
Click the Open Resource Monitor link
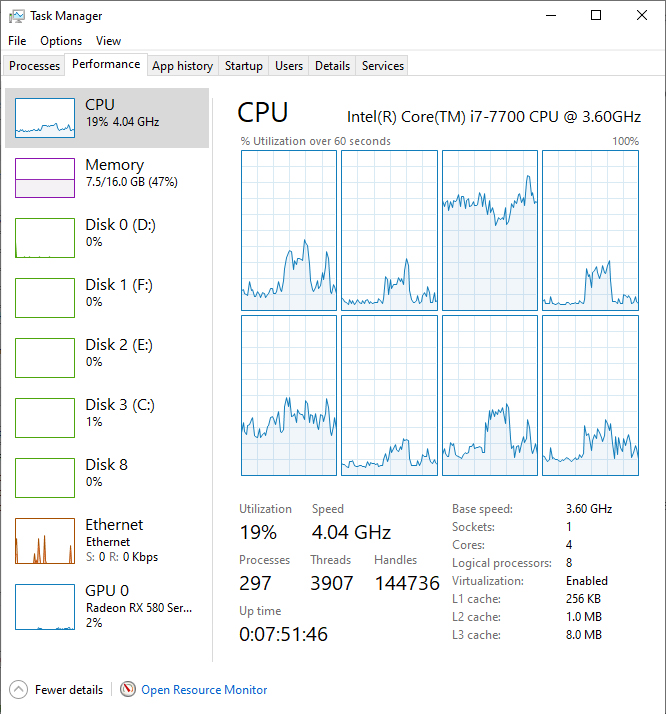[x=204, y=689]
